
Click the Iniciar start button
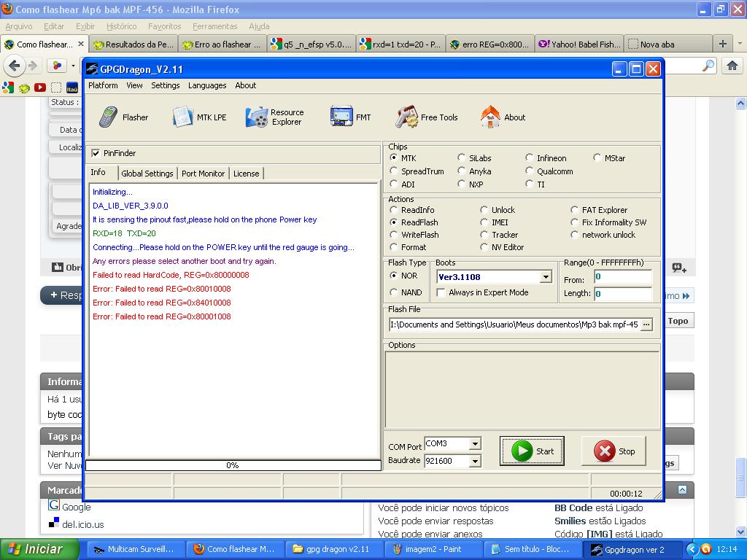click(x=39, y=549)
